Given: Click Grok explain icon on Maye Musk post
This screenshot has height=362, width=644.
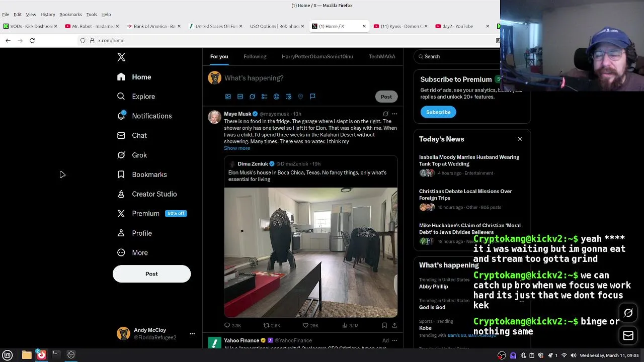Looking at the screenshot, I should coord(385,114).
